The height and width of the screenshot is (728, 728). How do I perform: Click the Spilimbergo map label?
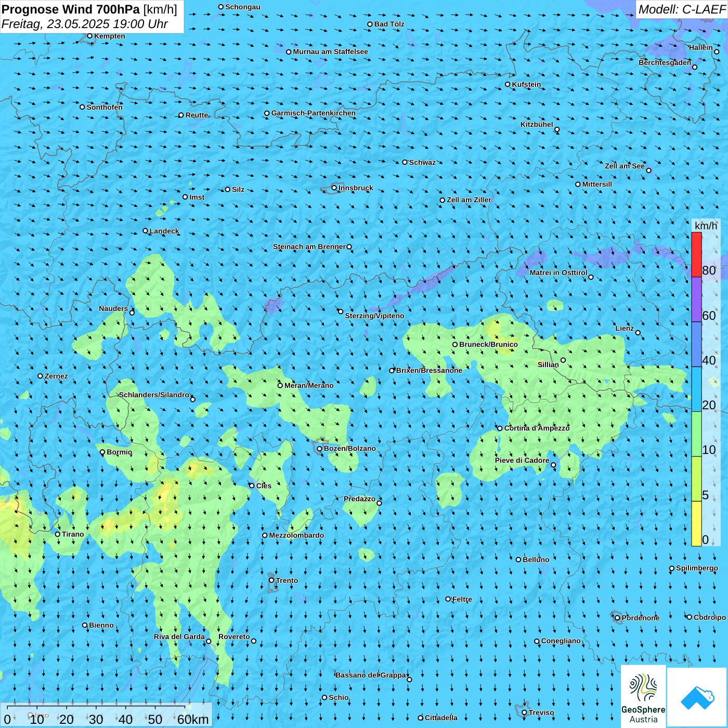[x=697, y=568]
